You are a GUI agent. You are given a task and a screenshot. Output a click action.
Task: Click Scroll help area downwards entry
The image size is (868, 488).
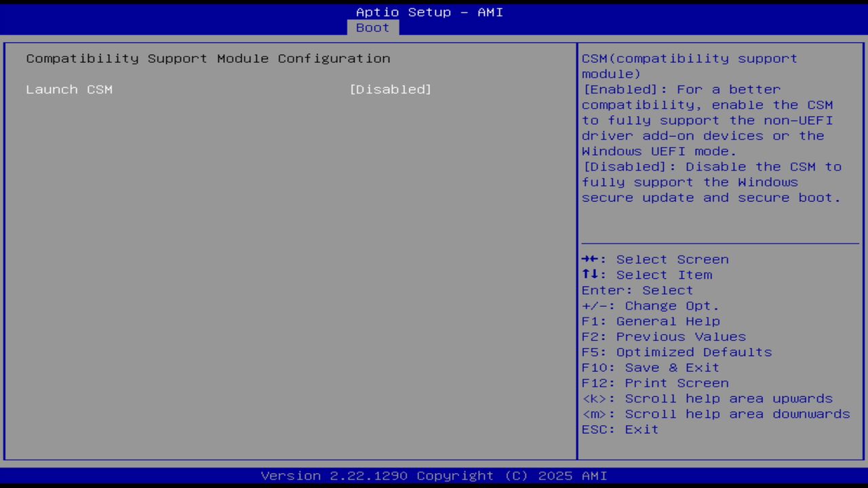pos(715,413)
